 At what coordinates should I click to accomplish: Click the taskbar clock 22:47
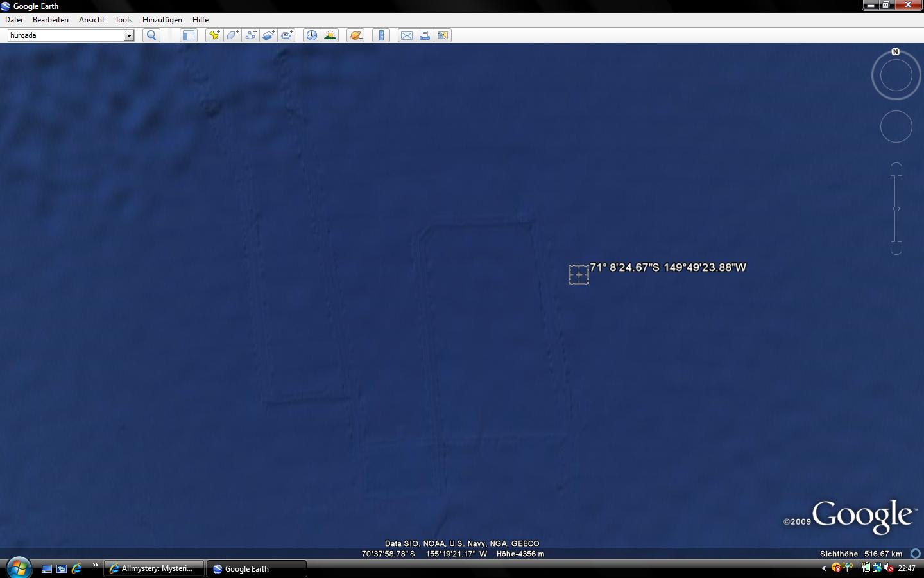pos(907,568)
